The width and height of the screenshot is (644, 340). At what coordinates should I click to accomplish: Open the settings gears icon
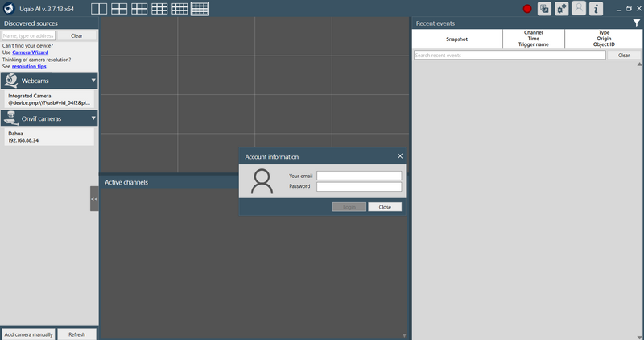coord(561,9)
